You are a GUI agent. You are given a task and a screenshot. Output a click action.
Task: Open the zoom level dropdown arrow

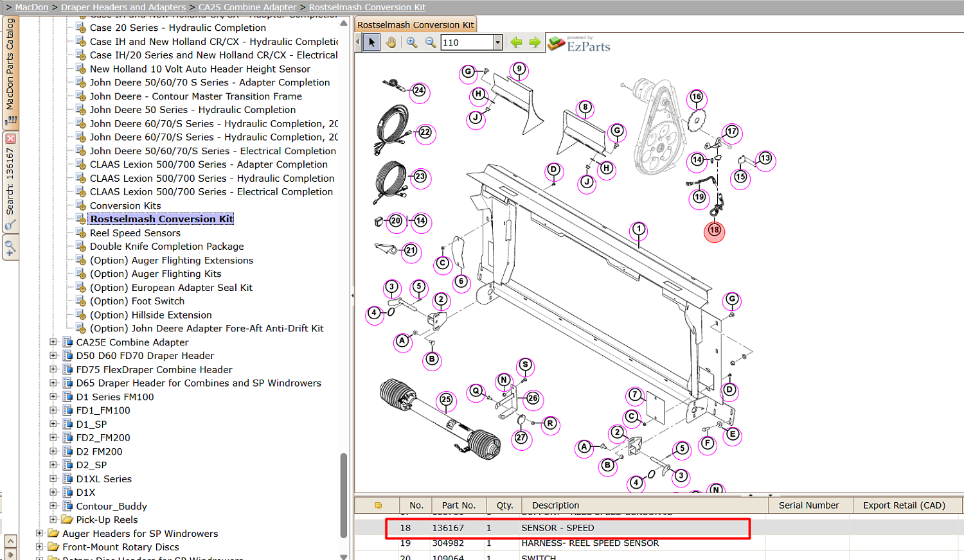[x=497, y=42]
